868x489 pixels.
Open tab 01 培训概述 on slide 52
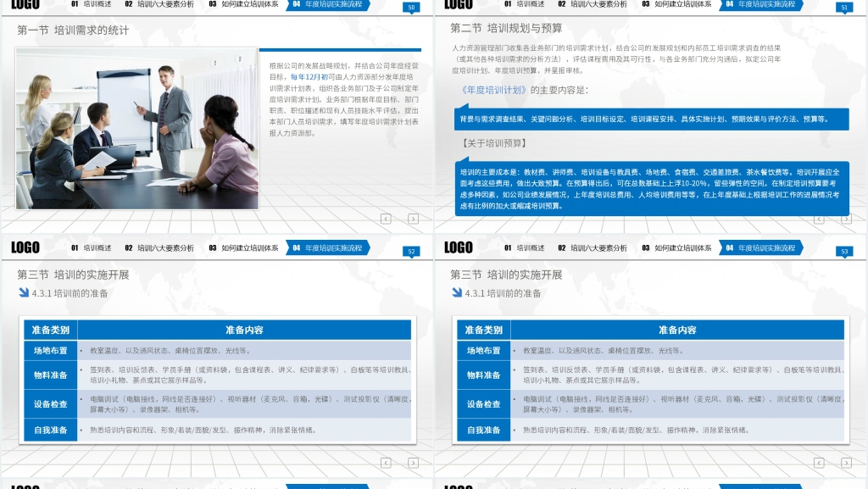point(92,248)
